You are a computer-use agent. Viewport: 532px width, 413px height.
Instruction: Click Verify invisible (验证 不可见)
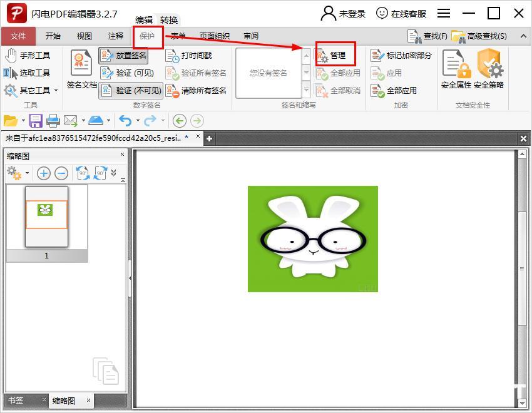(x=131, y=91)
